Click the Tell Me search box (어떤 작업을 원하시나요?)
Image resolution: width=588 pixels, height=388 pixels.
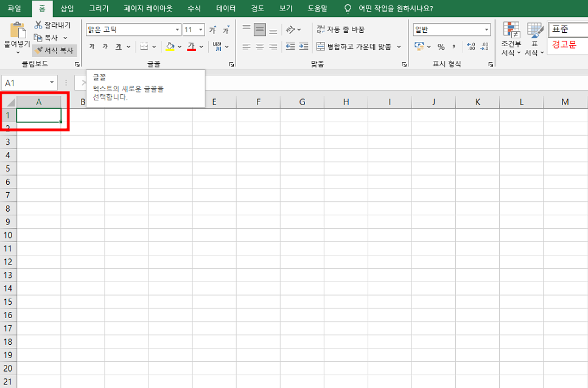(396, 9)
